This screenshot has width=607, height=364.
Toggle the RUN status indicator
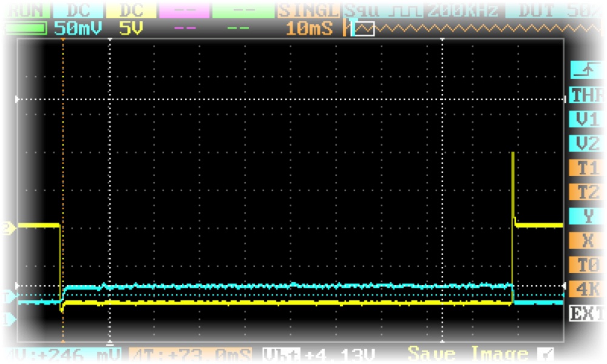(26, 10)
